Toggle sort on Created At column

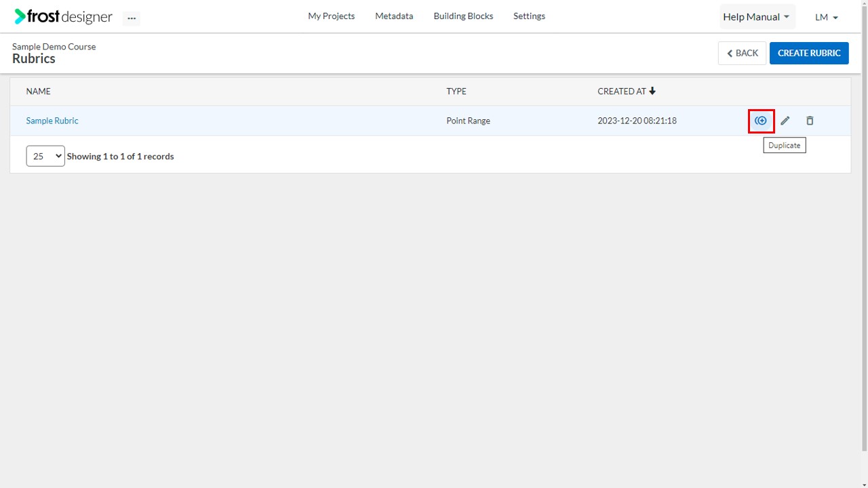point(627,91)
